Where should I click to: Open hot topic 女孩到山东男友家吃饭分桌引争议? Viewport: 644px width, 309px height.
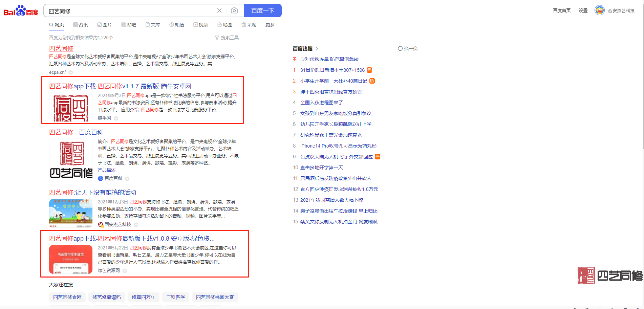point(336,113)
